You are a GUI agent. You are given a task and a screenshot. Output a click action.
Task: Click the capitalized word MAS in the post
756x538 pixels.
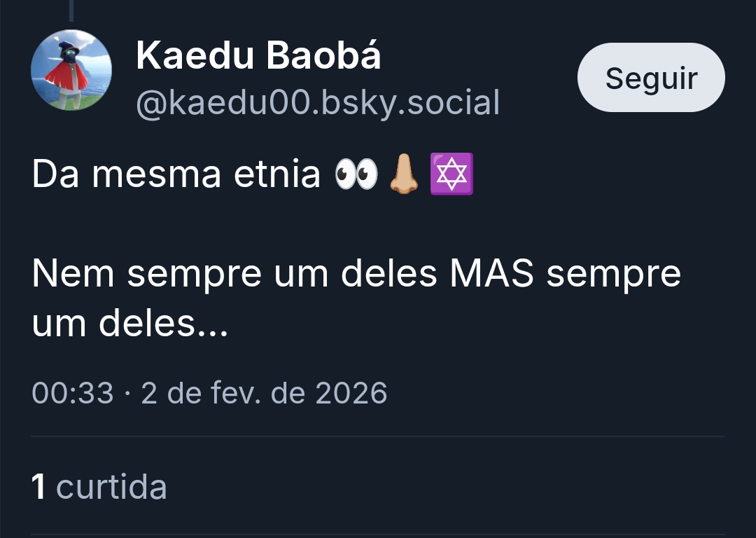491,274
